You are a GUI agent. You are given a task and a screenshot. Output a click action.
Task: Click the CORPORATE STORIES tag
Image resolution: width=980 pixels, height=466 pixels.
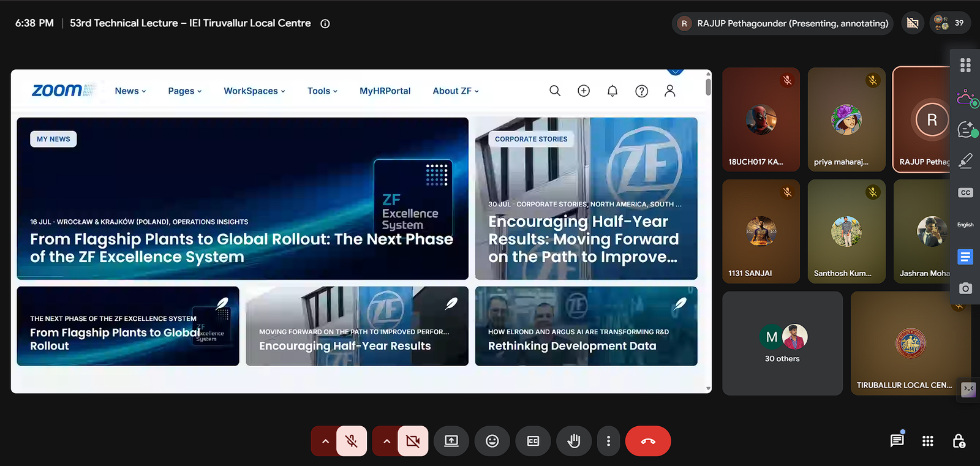pyautogui.click(x=531, y=139)
